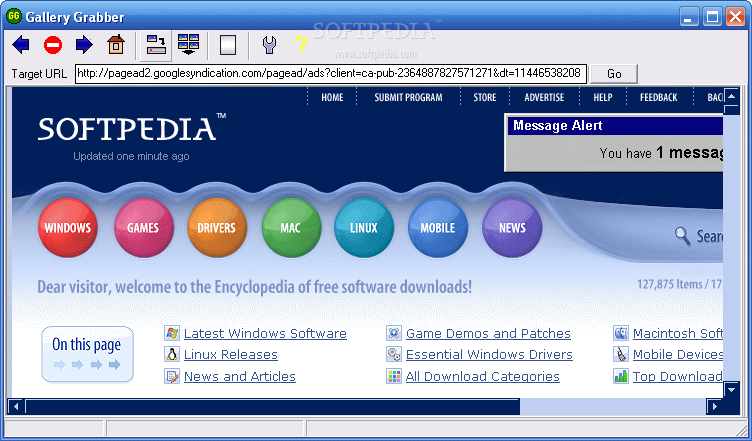The image size is (752, 441).
Task: Click colored grid icon beside All Download Categories
Action: (x=394, y=376)
